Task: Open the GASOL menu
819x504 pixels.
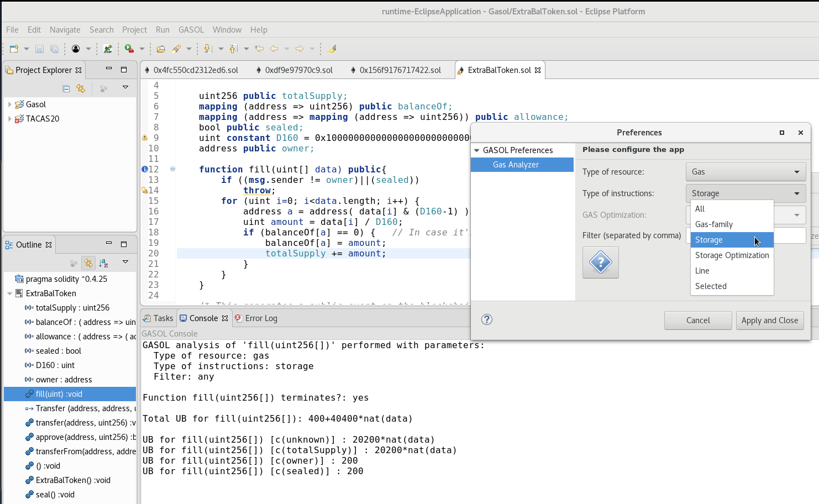Action: pos(191,30)
